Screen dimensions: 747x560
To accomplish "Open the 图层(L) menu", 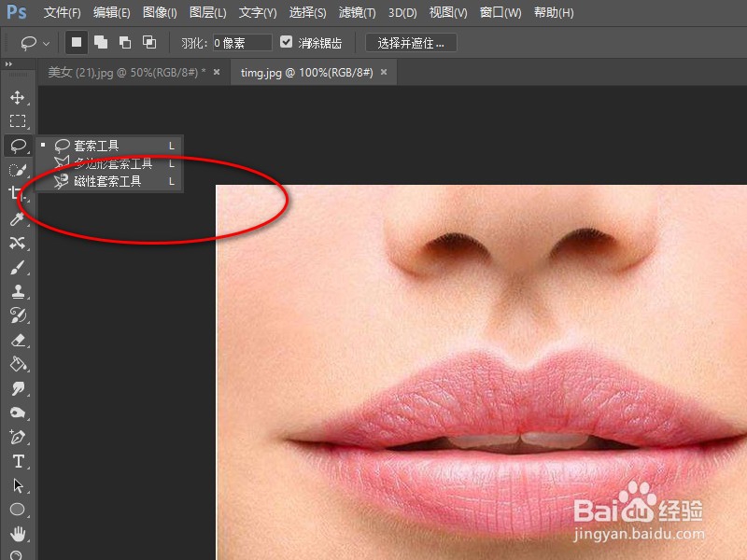I will [x=207, y=12].
